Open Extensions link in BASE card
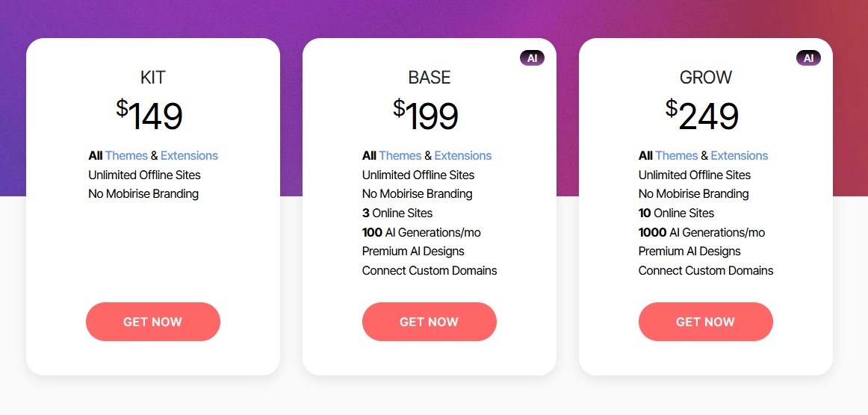868x415 pixels. point(463,156)
